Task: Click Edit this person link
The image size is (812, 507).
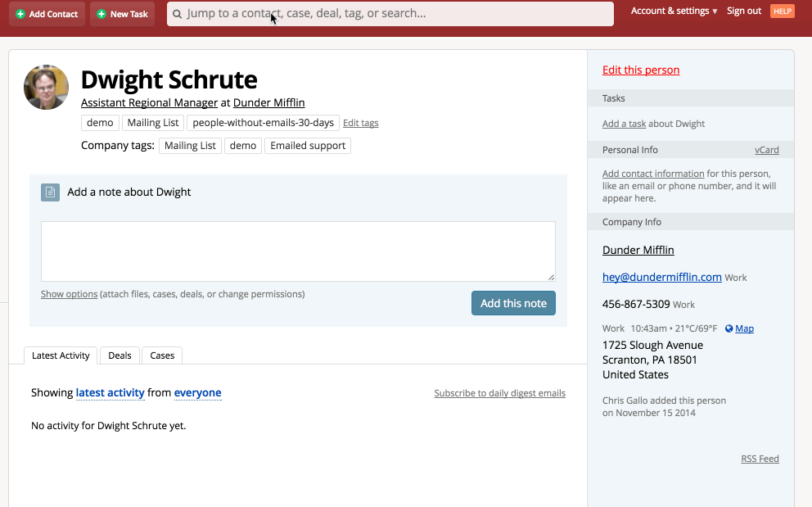Action: click(641, 70)
